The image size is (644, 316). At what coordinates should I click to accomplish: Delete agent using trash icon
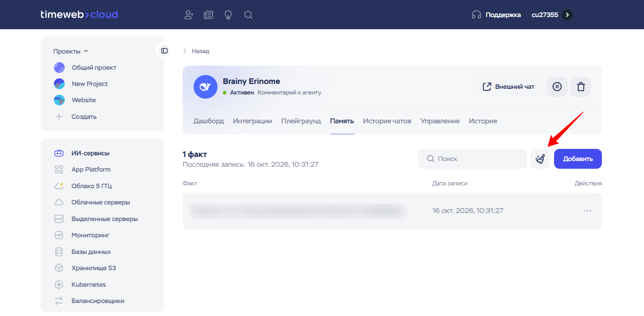[x=581, y=87]
